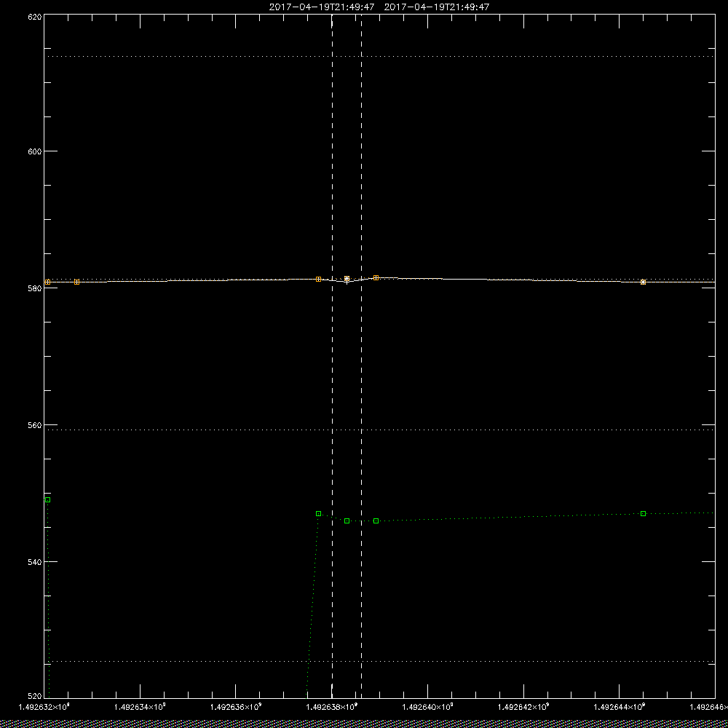This screenshot has height=728, width=728.
Task: Click the left title timestamp 2017-04-19T21:49:47
Action: pos(322,7)
